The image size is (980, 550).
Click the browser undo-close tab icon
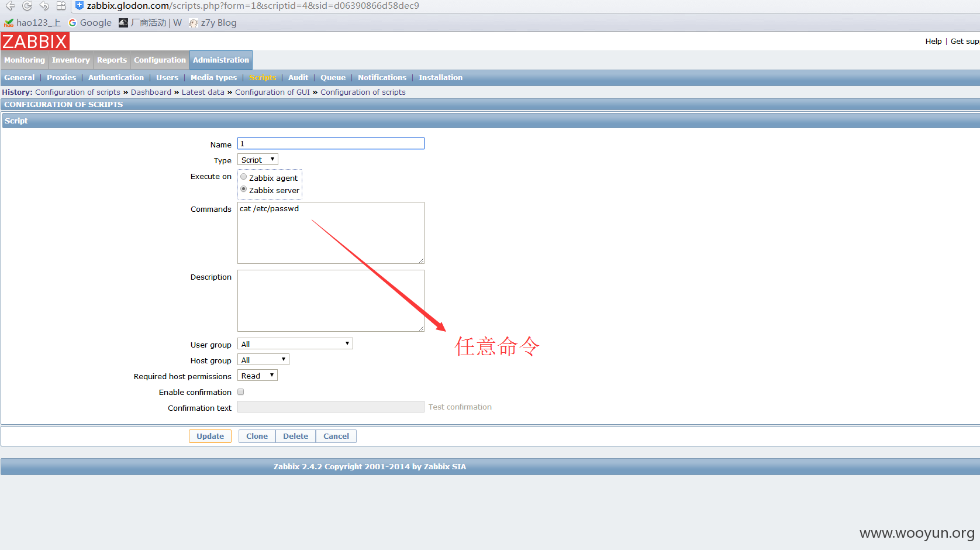tap(44, 6)
